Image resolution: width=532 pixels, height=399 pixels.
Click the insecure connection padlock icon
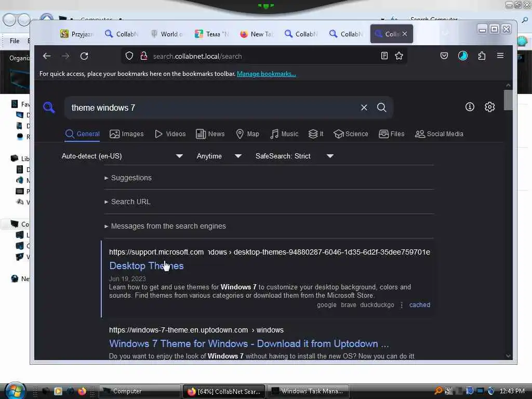(x=144, y=56)
